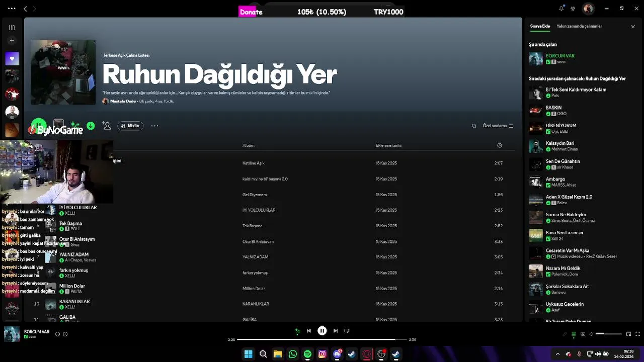Play Bi' Tek Seni Kaldırmıyor Kafam from queue
Image resolution: width=644 pixels, height=362 pixels.
pyautogui.click(x=583, y=93)
